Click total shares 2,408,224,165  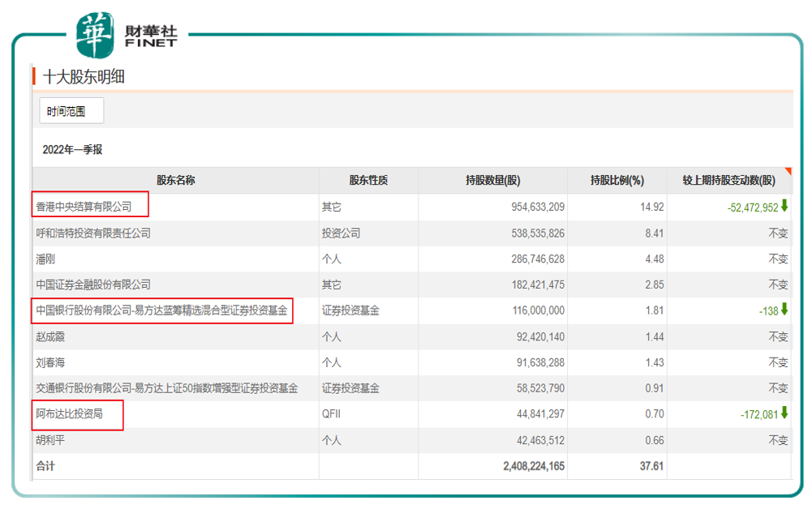[534, 466]
